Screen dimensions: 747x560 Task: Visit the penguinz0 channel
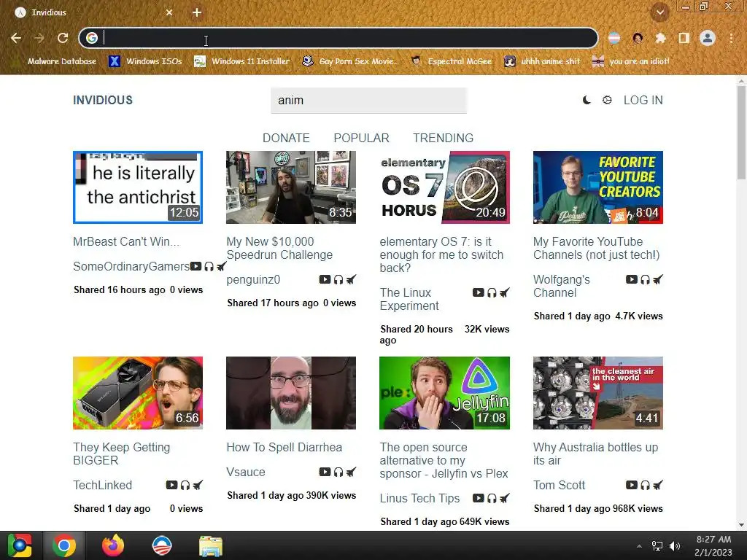tap(253, 279)
